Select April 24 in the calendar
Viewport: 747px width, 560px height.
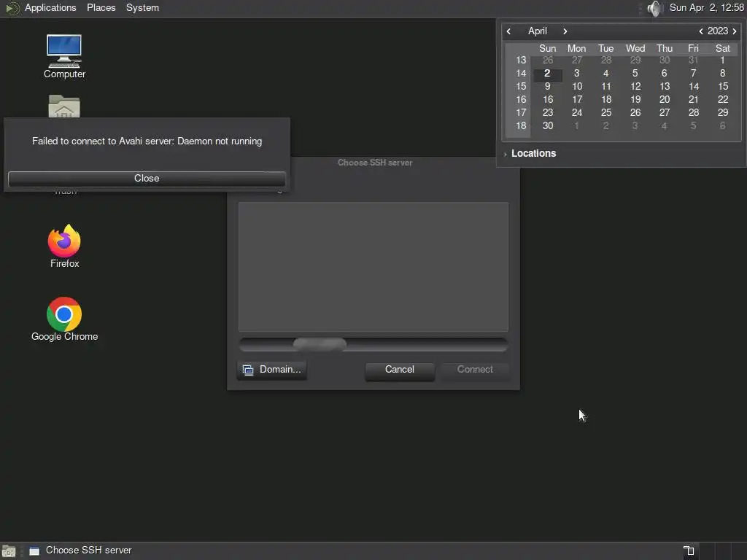pos(577,113)
